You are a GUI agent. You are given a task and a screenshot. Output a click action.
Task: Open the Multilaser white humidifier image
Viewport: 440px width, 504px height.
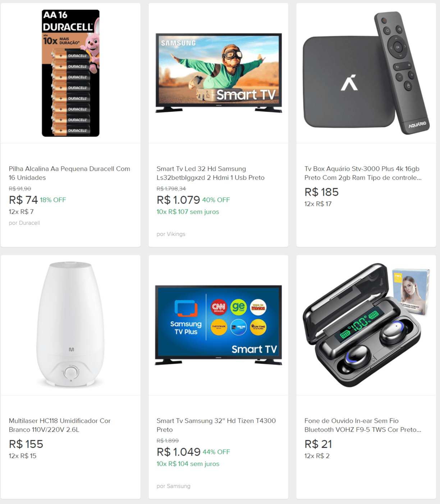70,324
